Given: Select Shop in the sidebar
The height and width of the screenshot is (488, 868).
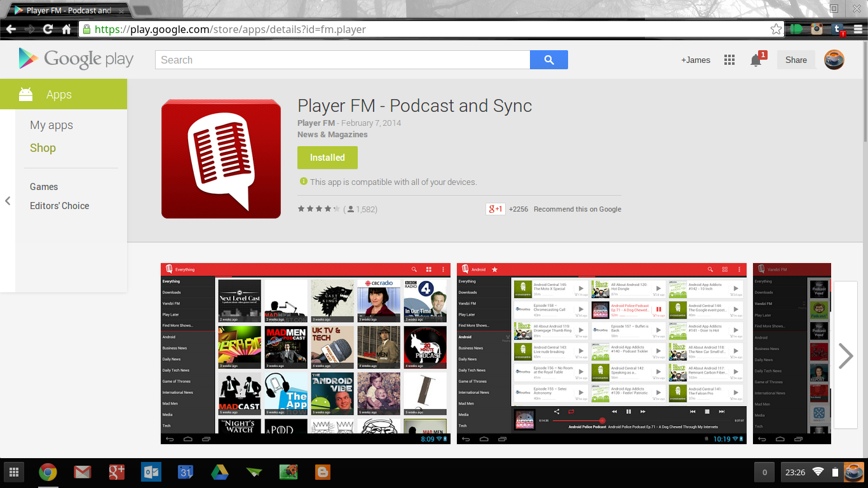Looking at the screenshot, I should tap(43, 147).
